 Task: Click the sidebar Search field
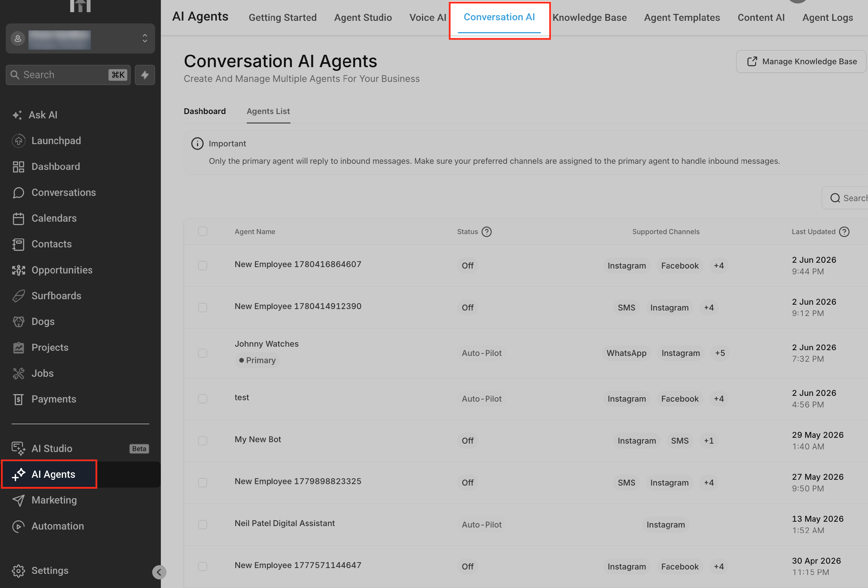pyautogui.click(x=68, y=75)
